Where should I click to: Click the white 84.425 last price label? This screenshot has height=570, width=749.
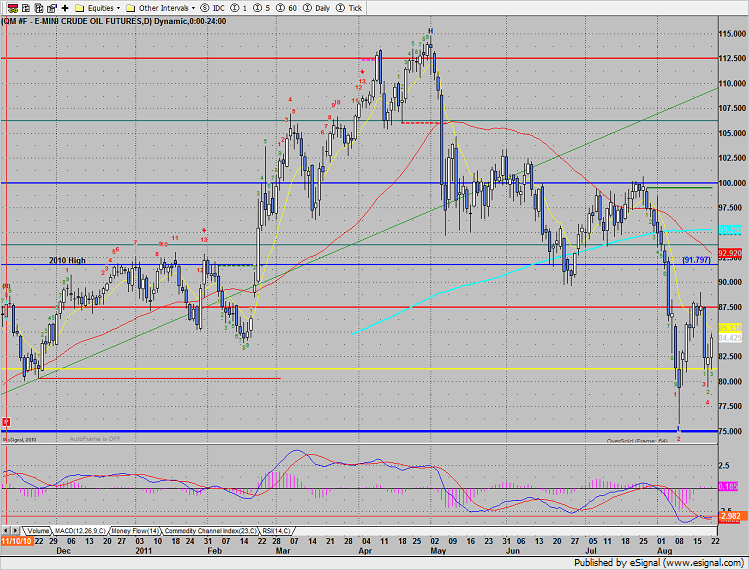click(730, 338)
